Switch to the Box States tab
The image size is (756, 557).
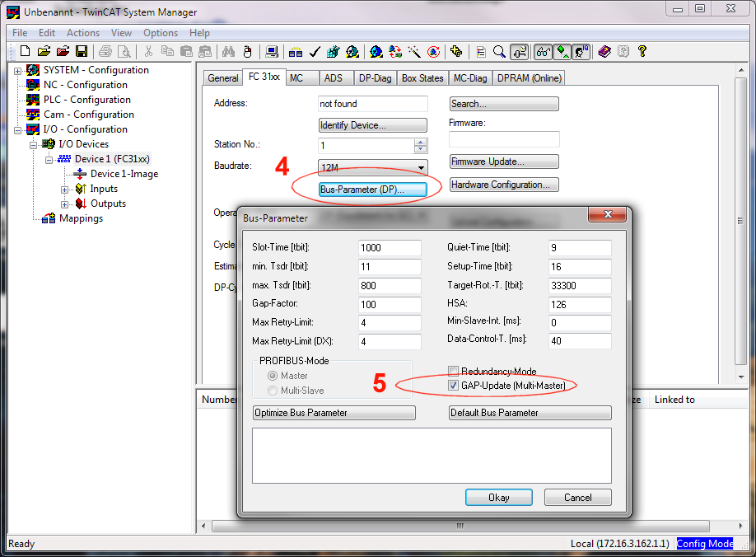coord(422,78)
